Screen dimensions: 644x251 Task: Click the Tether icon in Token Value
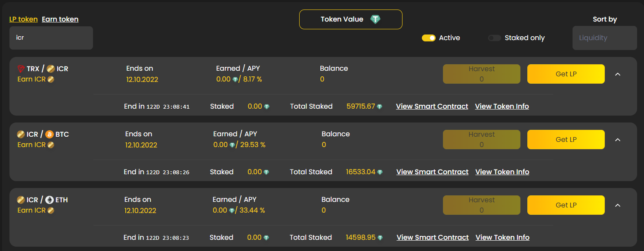point(375,19)
